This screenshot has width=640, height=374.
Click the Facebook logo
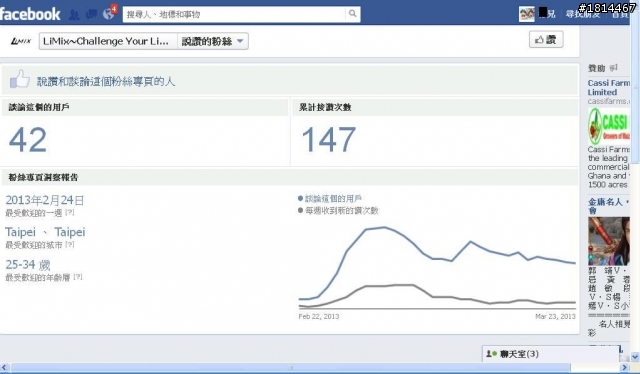pos(30,14)
